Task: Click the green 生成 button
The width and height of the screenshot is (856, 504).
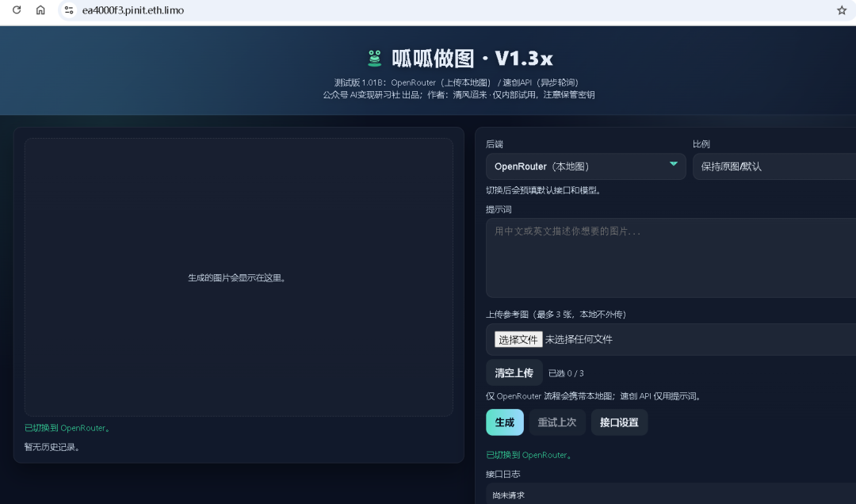Action: coord(504,422)
